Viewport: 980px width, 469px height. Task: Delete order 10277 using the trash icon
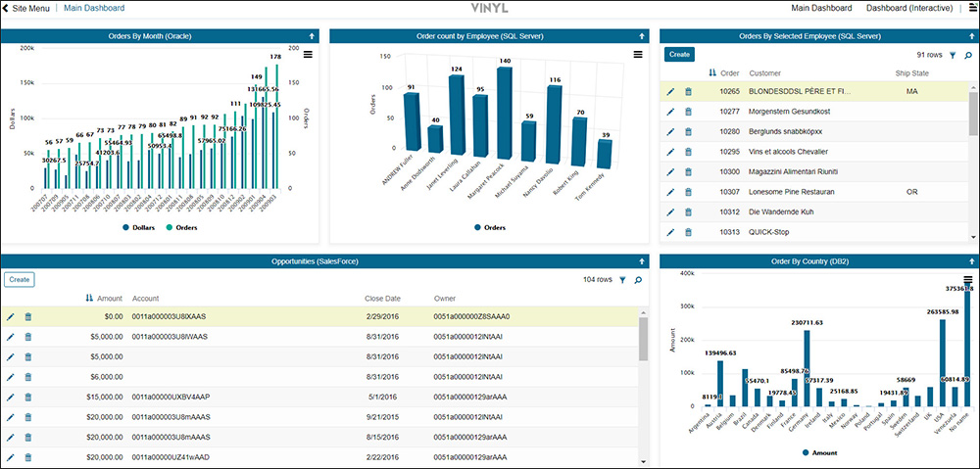(688, 112)
